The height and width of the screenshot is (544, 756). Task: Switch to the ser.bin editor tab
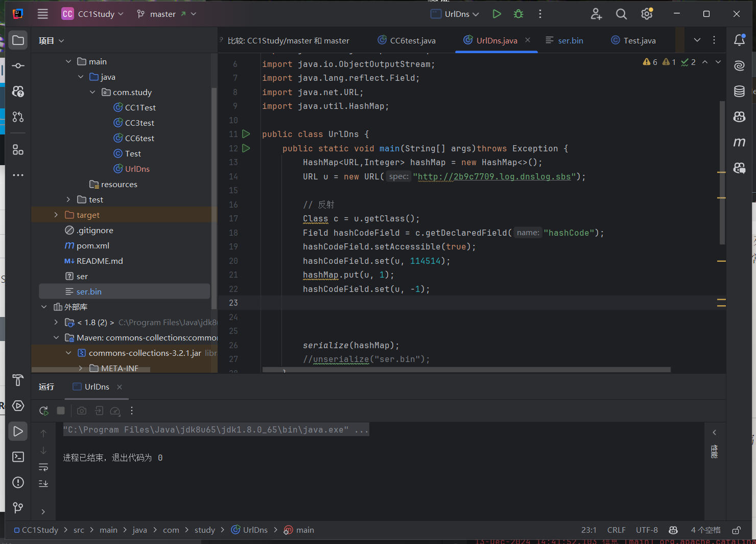564,40
